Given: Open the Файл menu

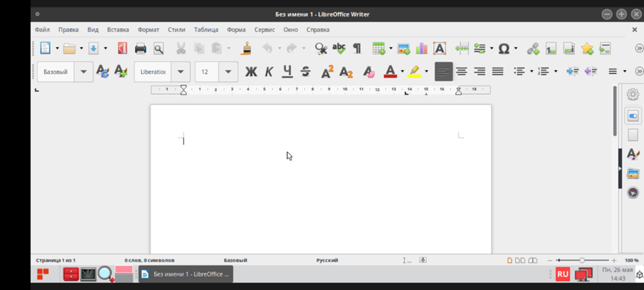Looking at the screenshot, I should pyautogui.click(x=42, y=29).
